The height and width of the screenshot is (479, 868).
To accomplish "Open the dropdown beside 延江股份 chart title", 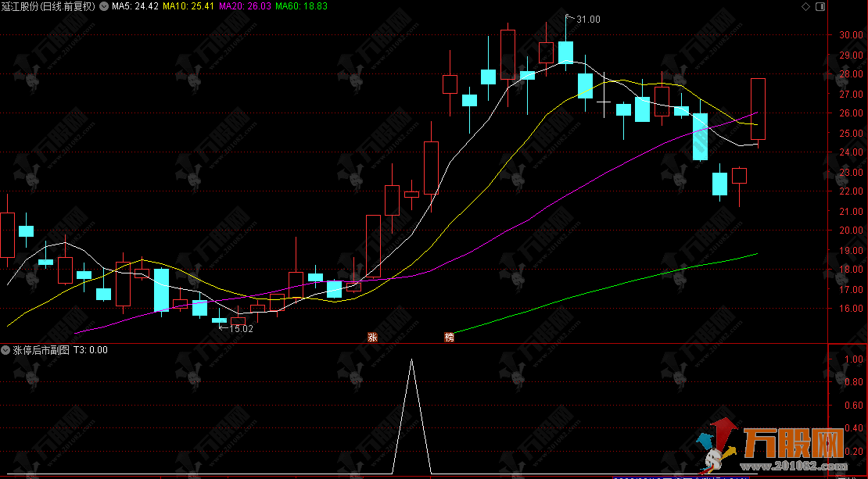I will click(104, 6).
